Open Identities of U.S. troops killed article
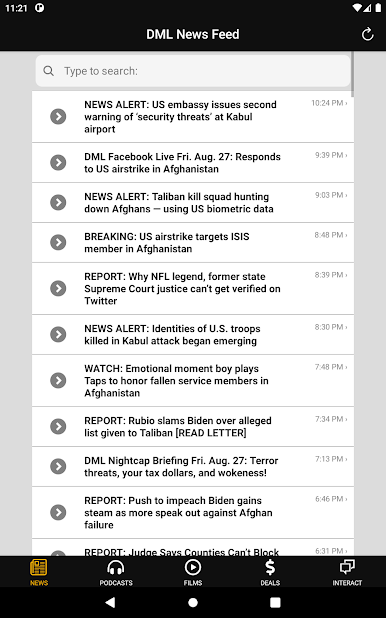Image resolution: width=386 pixels, height=618 pixels. click(x=193, y=335)
